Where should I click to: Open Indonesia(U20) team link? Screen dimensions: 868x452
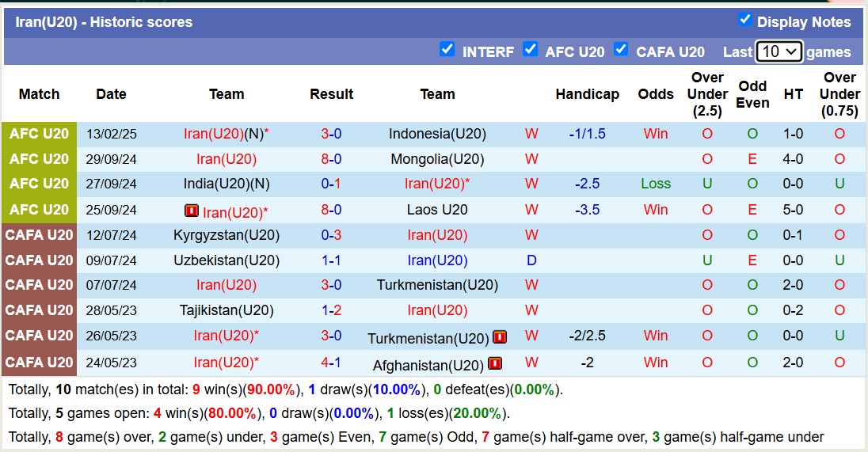(437, 134)
